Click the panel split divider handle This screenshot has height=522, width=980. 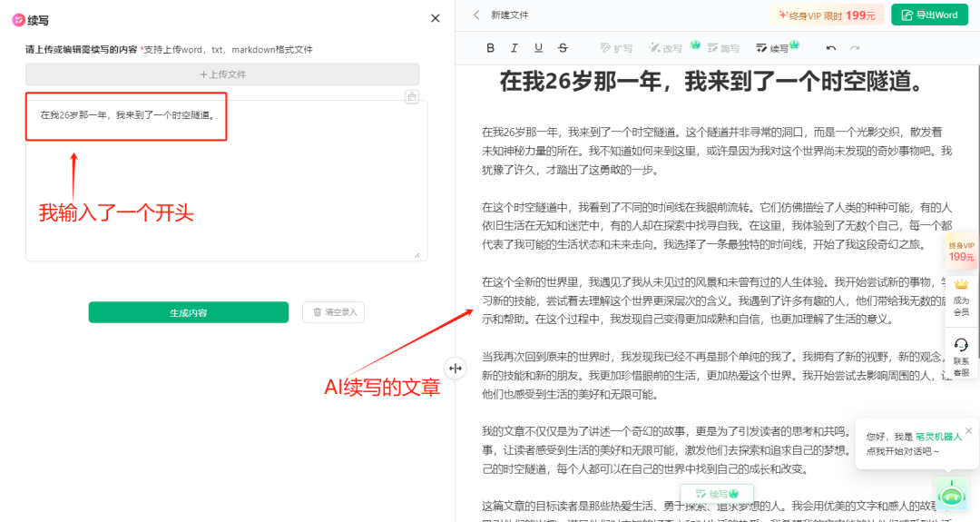(455, 369)
